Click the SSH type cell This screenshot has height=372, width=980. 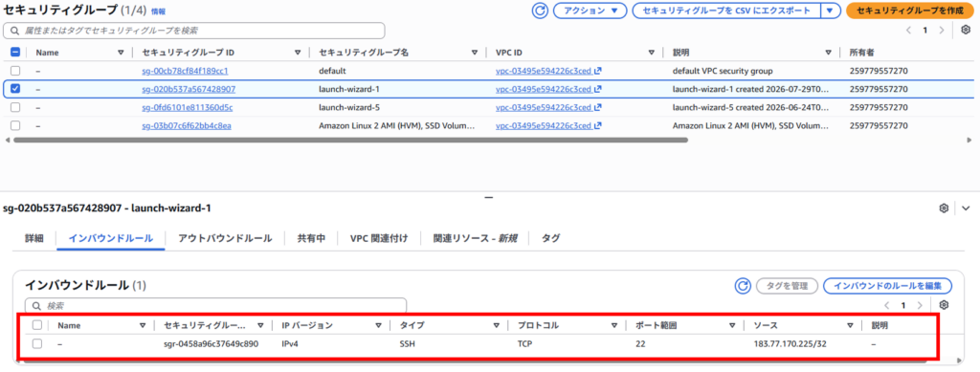click(x=408, y=344)
